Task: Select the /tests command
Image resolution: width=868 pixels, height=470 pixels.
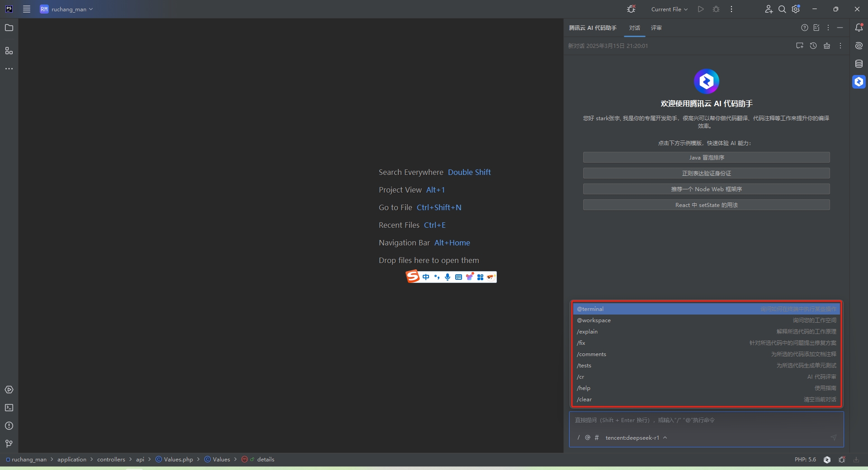Action: click(706, 366)
